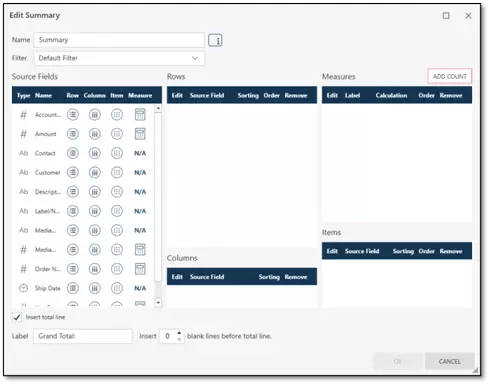This screenshot has width=490, height=385.
Task: Add Amount field as a row
Action: coord(73,134)
